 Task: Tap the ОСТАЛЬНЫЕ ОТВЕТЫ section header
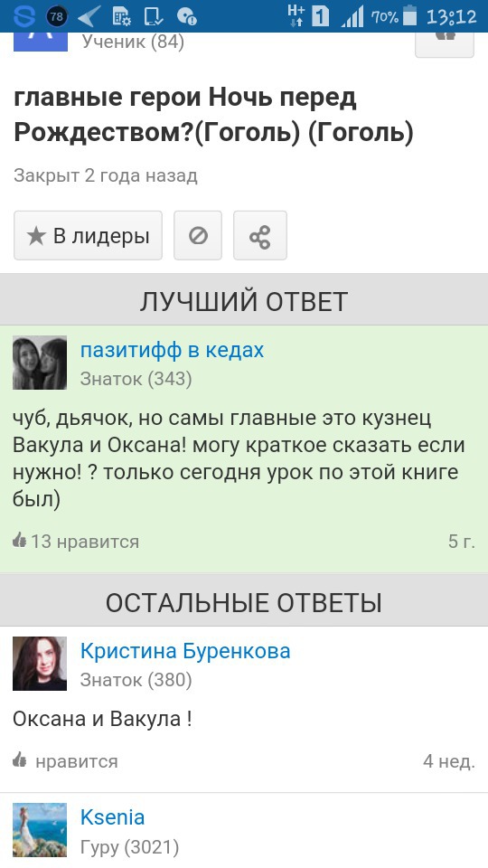[x=244, y=602]
